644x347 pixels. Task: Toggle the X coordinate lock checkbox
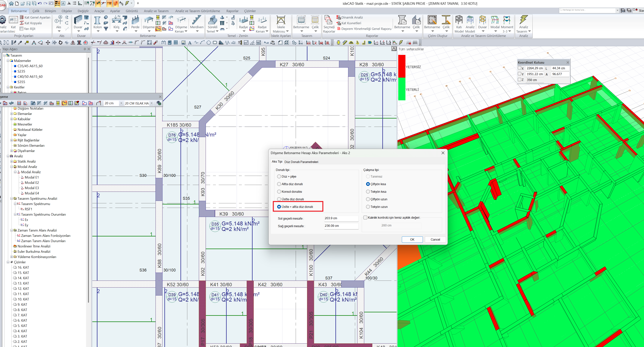pyautogui.click(x=519, y=68)
